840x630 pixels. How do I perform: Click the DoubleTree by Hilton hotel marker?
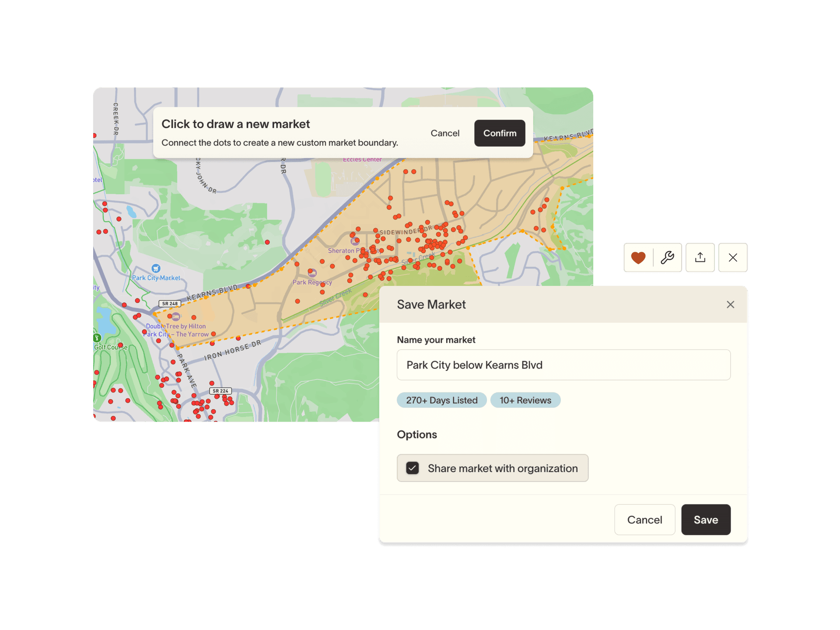(176, 317)
